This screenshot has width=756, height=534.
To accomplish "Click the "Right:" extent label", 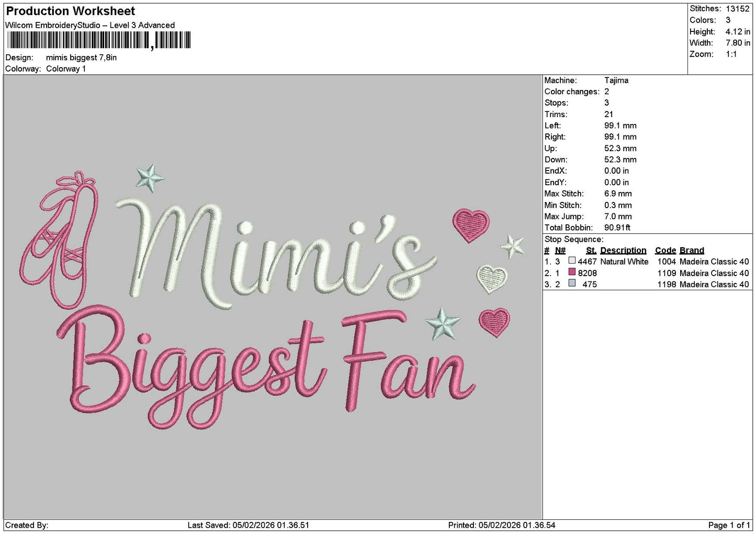I will click(555, 137).
